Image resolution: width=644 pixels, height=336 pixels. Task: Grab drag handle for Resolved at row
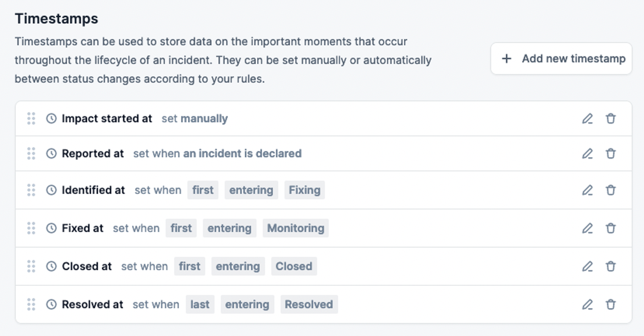(31, 304)
